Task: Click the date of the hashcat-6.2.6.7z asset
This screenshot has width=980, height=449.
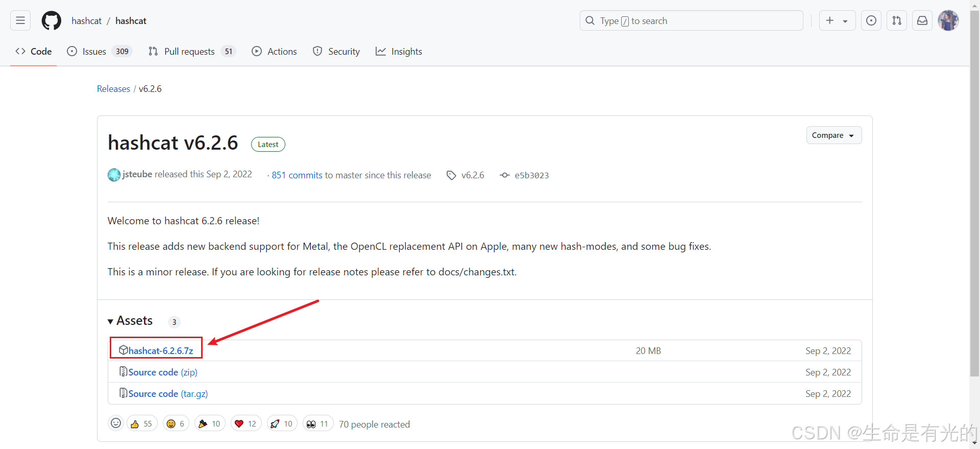Action: pos(828,351)
